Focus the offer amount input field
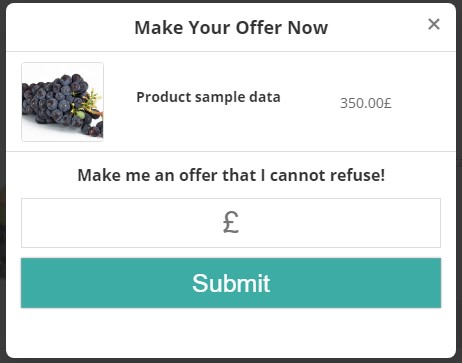 [x=231, y=223]
